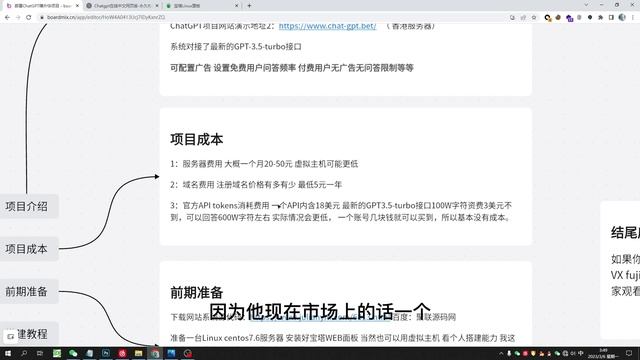Toggle the browser side panel icon

coord(611,18)
